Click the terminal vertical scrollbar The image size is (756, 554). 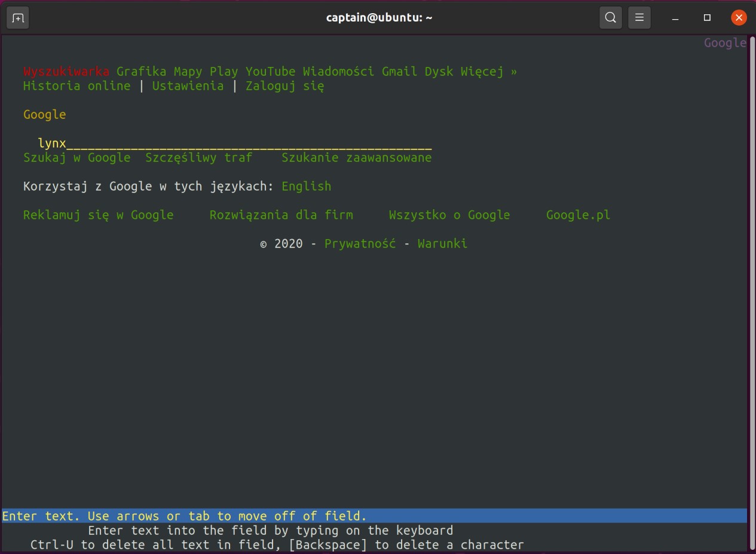(x=751, y=293)
